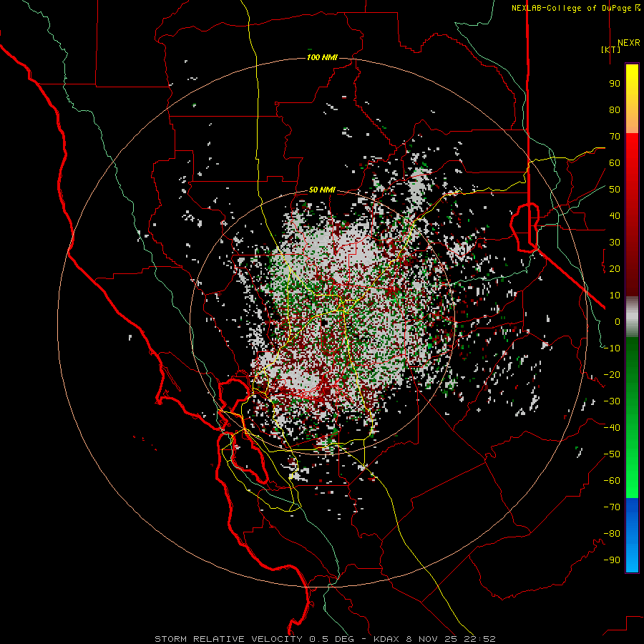
Task: Click the 50 NMI range ring label
Action: [322, 190]
